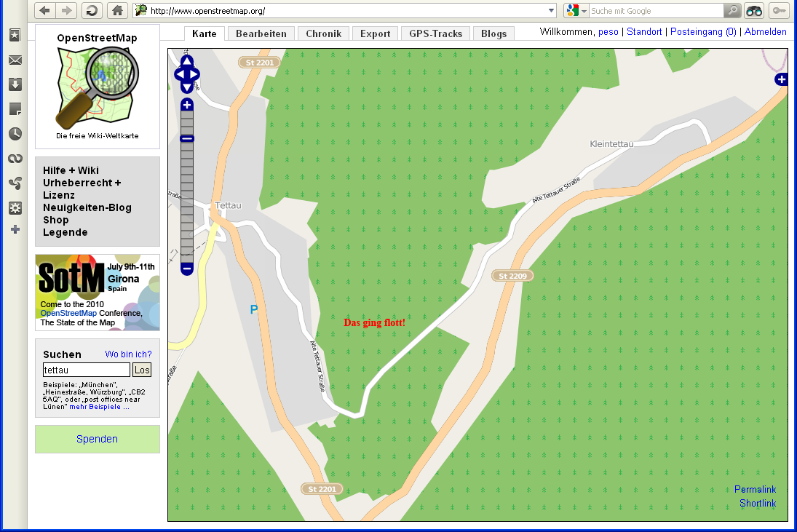Open the History panel clock icon
This screenshot has height=532, width=797.
click(15, 134)
